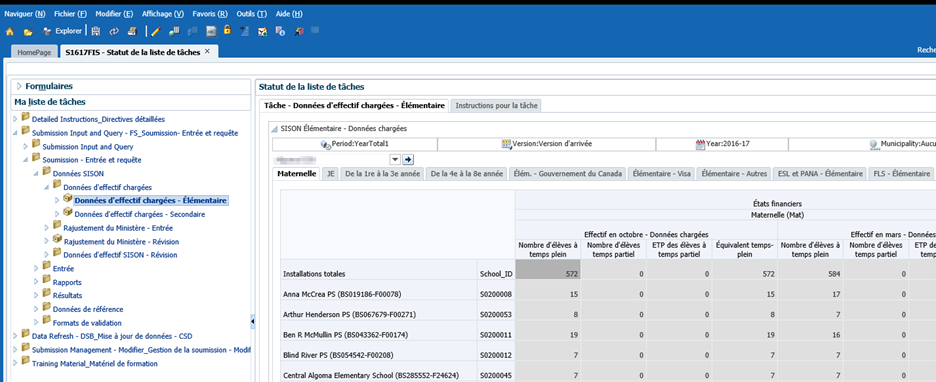Click the Home icon in the toolbar
Viewport: 936px width, 382px height.
(x=10, y=32)
